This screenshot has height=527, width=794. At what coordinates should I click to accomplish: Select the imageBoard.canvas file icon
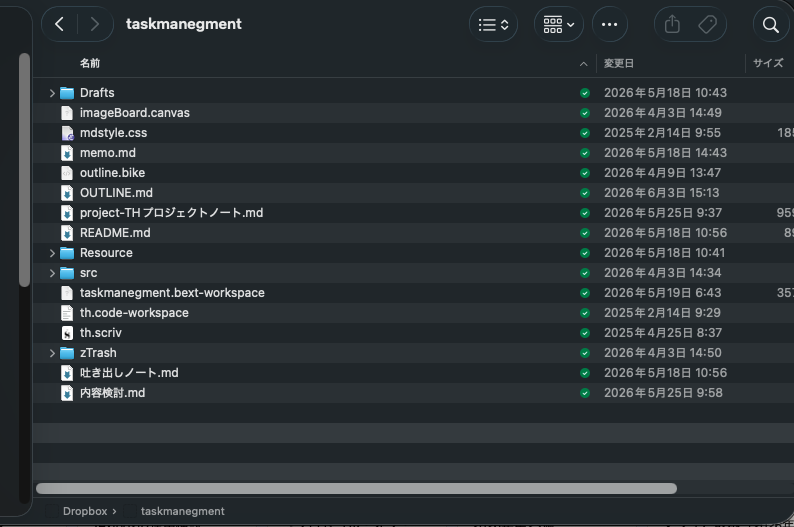coord(67,113)
